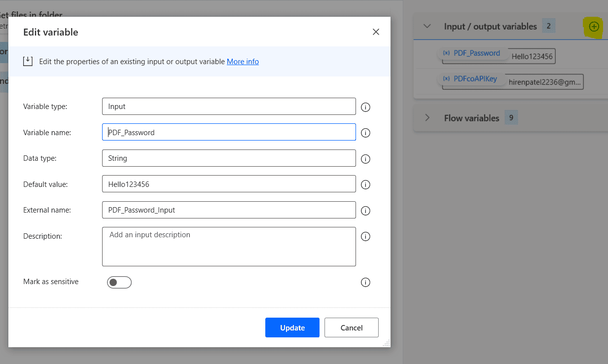
Task: Enable the Mark as sensitive toggle
Action: pyautogui.click(x=119, y=283)
